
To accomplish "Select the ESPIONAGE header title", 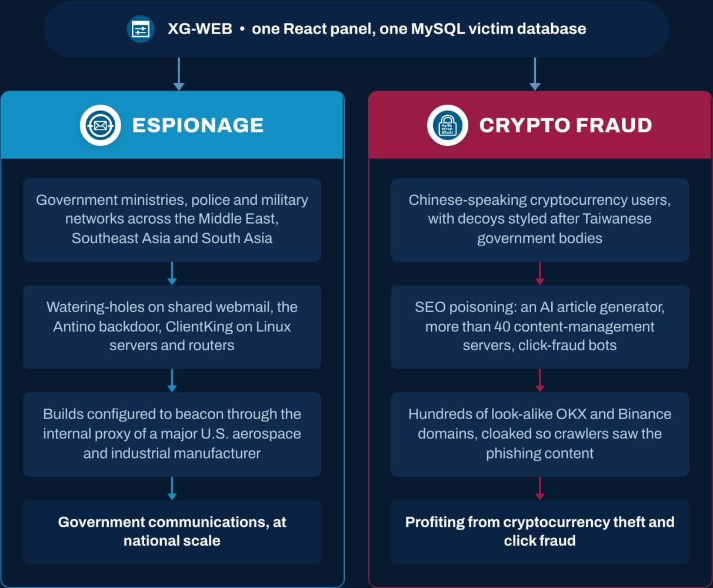I will pos(198,125).
